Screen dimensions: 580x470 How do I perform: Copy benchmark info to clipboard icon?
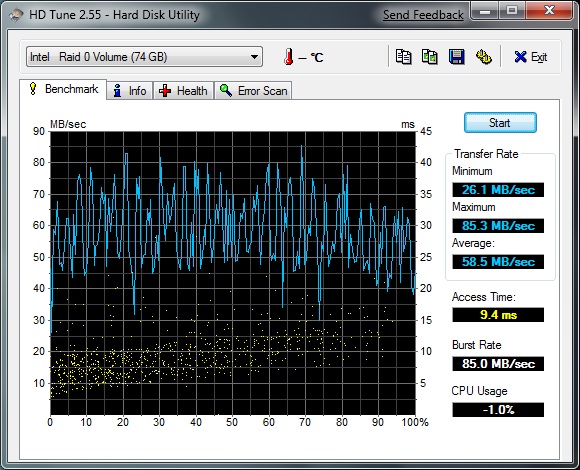click(x=403, y=57)
